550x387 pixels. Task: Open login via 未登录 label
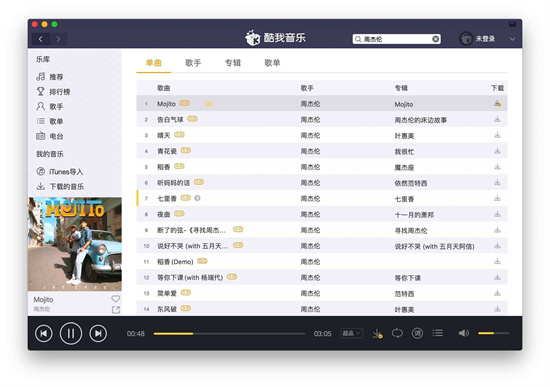pos(485,39)
